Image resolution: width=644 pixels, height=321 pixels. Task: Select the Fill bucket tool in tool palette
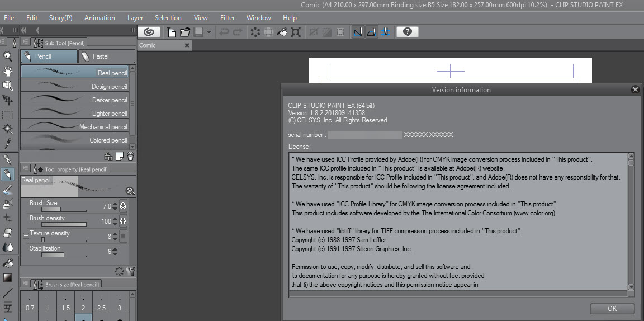pos(8,263)
